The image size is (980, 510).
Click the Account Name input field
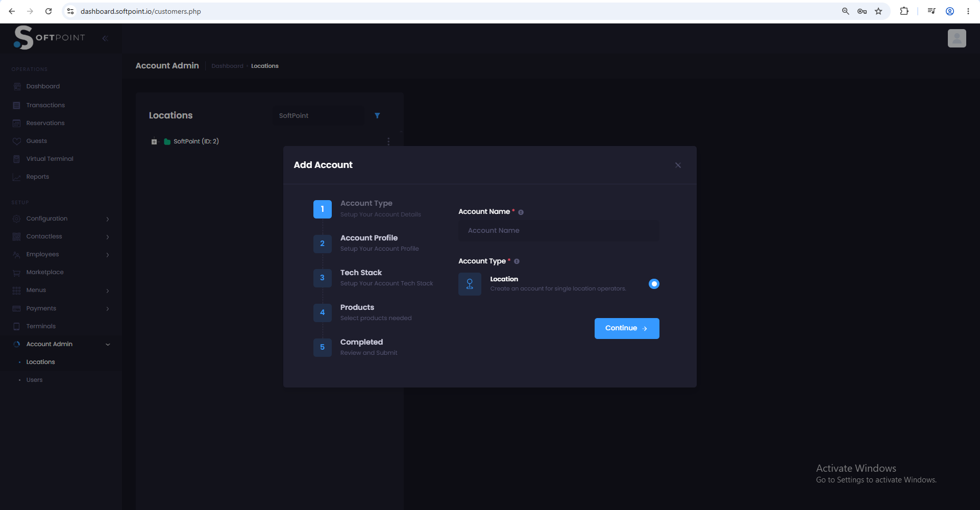click(559, 231)
